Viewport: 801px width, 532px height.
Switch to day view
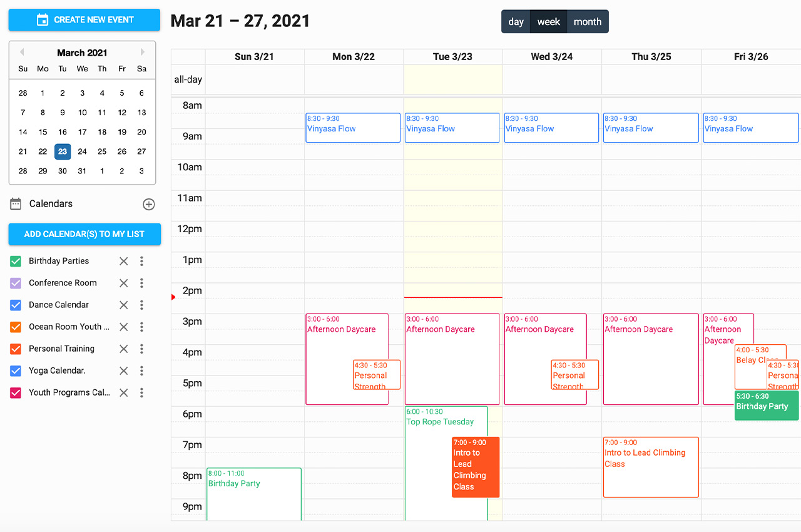tap(516, 21)
